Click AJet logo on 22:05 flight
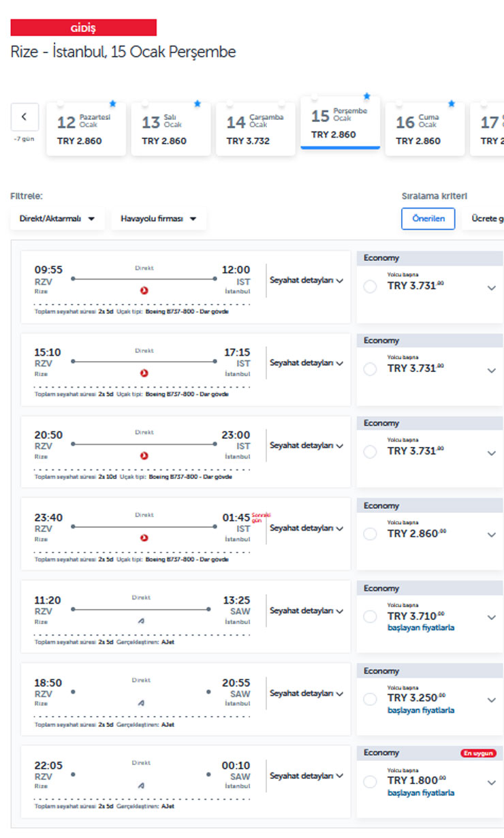 pyautogui.click(x=141, y=786)
